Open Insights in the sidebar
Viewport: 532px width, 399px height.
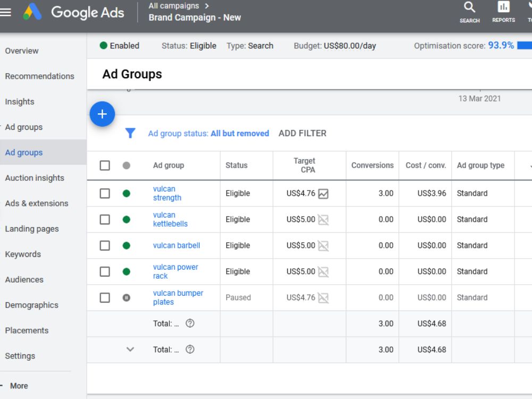pyautogui.click(x=20, y=102)
